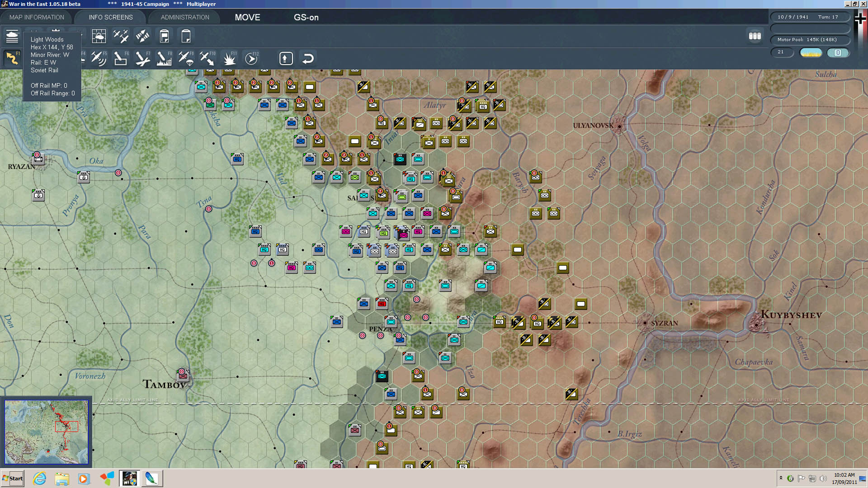Click the rail arrows toolbar icon
This screenshot has width=868, height=488.
point(143,36)
